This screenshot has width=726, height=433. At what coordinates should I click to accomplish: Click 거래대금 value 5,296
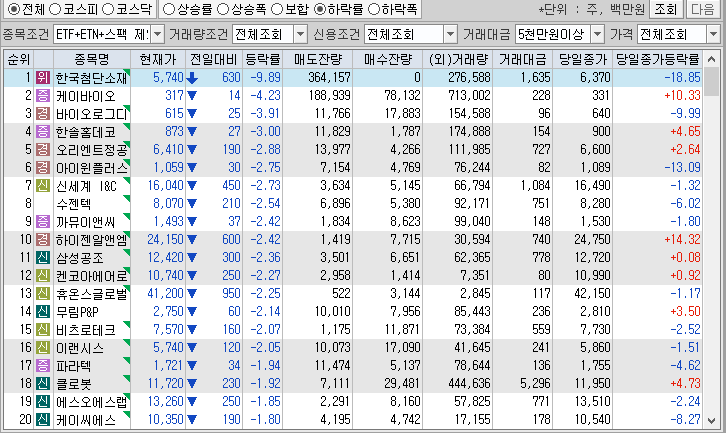point(535,384)
